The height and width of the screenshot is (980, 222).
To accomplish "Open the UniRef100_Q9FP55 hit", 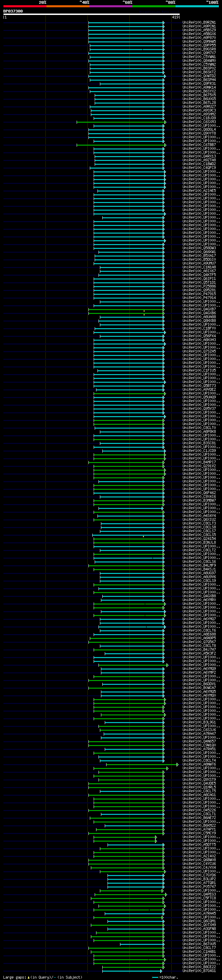I will pos(199,45).
